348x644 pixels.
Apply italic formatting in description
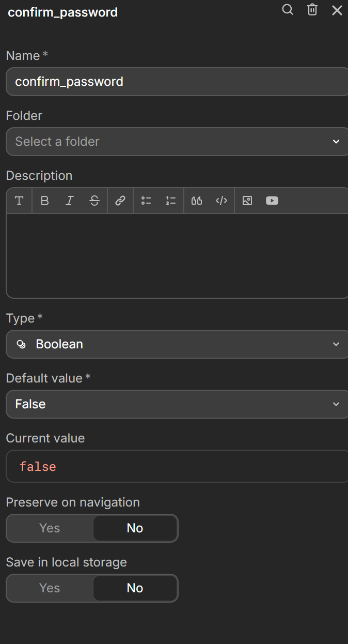pyautogui.click(x=70, y=201)
